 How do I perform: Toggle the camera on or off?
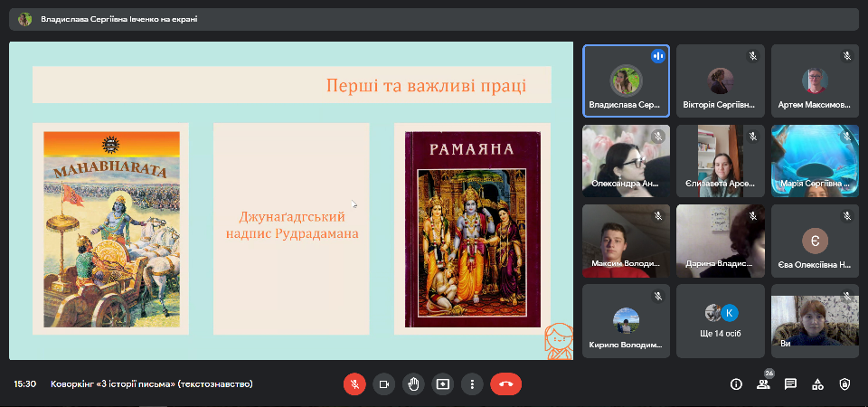(x=384, y=383)
